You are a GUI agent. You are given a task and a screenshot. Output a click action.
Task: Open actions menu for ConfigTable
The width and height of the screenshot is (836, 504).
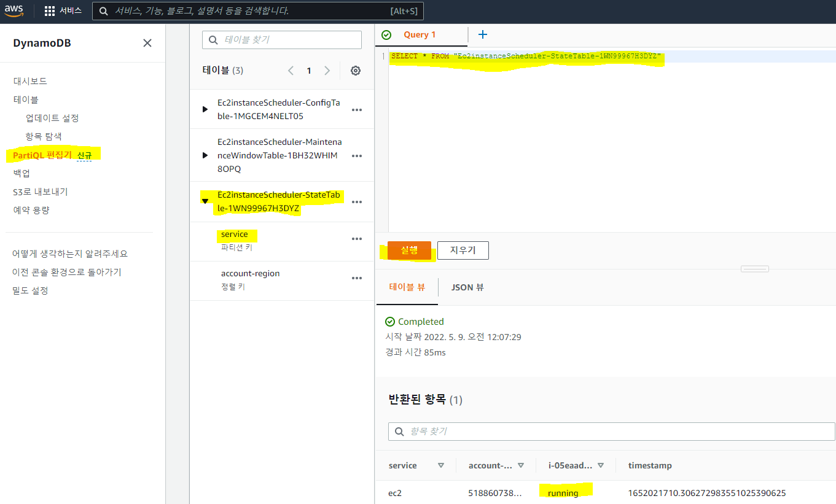click(x=357, y=110)
